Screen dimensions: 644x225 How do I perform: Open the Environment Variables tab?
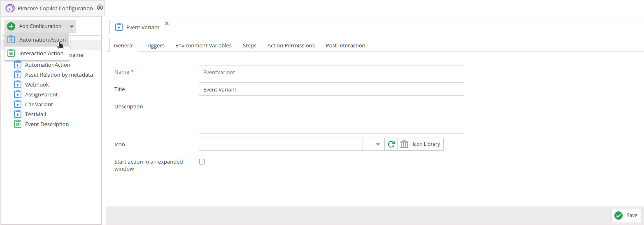point(203,45)
